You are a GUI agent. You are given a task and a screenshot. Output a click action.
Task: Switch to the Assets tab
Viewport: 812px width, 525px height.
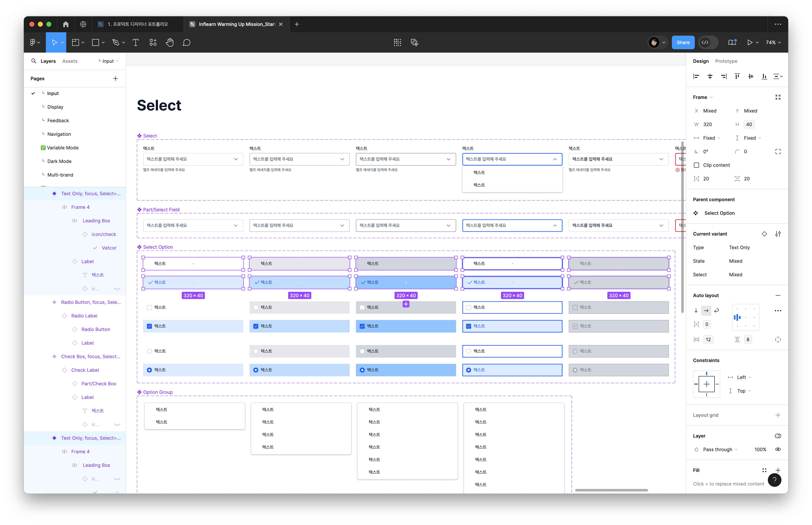70,61
